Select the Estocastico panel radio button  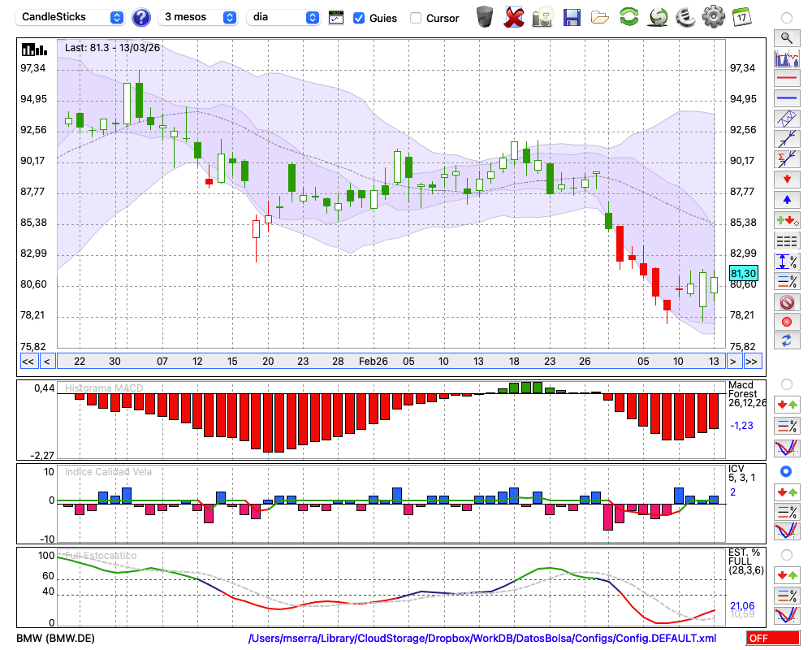[786, 555]
